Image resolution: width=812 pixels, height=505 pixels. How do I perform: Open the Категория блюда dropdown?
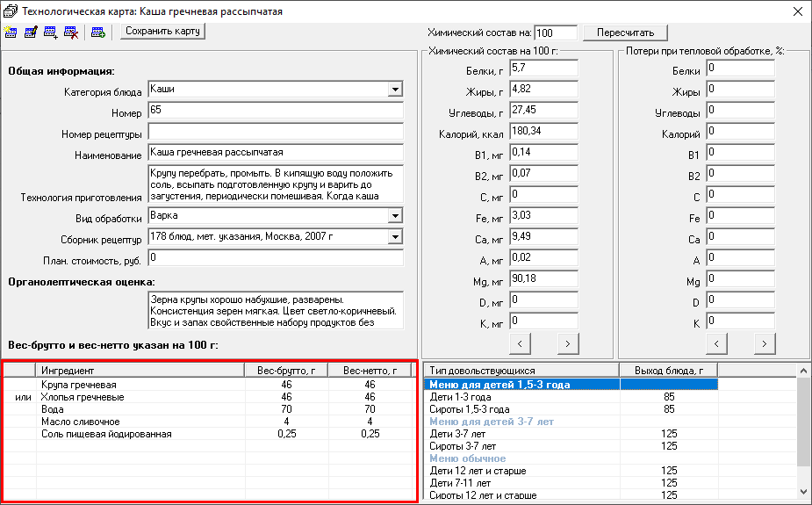394,90
